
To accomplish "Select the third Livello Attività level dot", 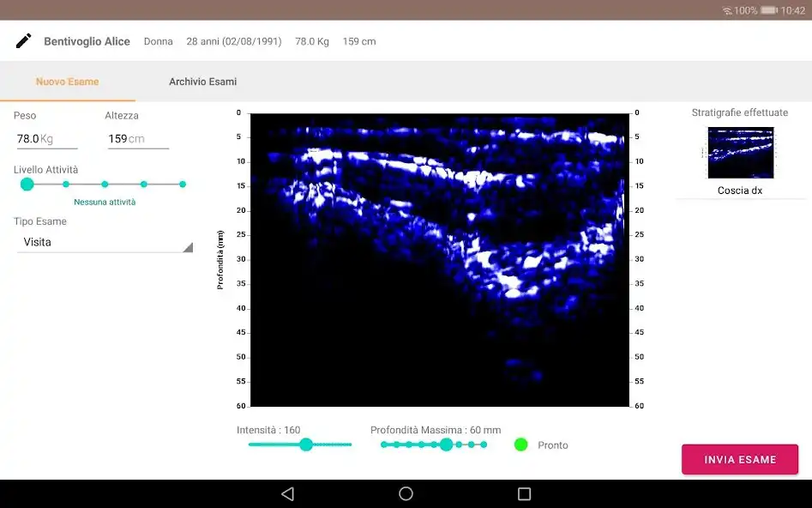I will tap(105, 184).
